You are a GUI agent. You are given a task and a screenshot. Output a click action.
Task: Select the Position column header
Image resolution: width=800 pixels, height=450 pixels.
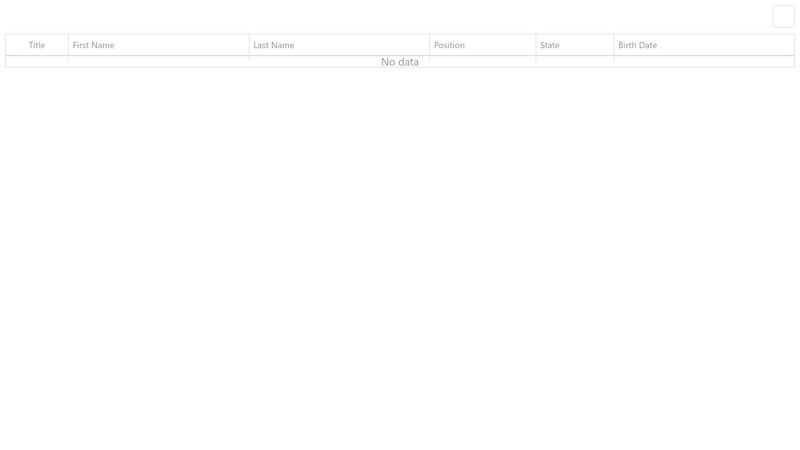pyautogui.click(x=449, y=45)
